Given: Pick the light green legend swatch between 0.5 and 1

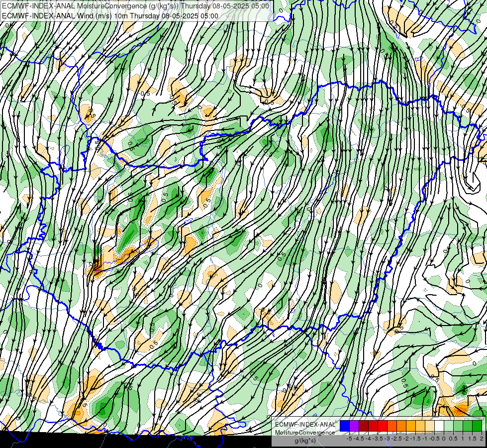Looking at the screenshot, I should coord(458,426).
